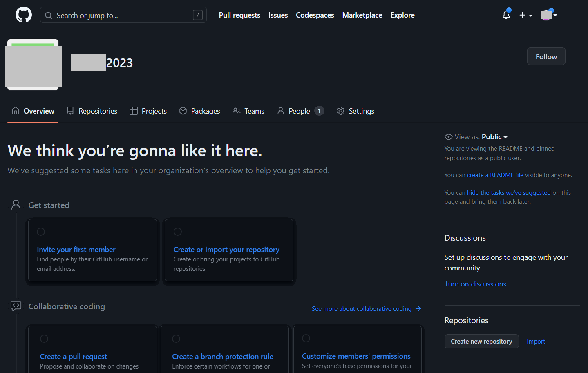The height and width of the screenshot is (373, 588).
Task: Open the notifications bell
Action: (x=506, y=15)
